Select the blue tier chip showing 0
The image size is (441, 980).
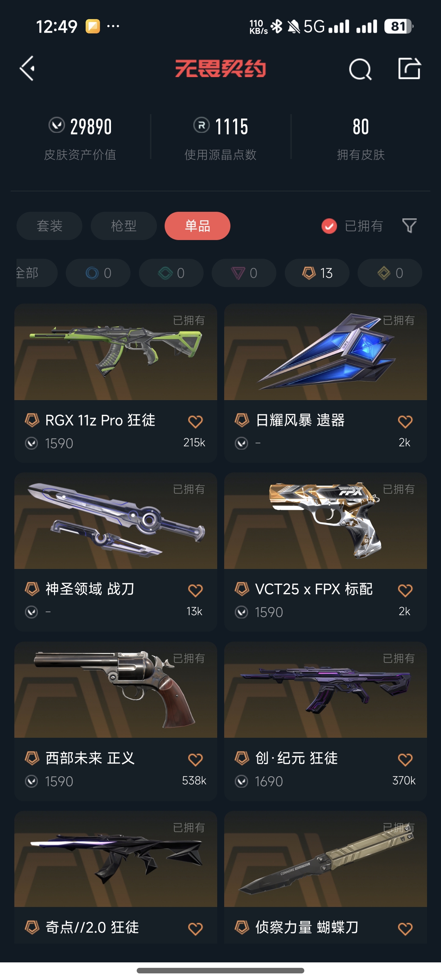tap(98, 273)
